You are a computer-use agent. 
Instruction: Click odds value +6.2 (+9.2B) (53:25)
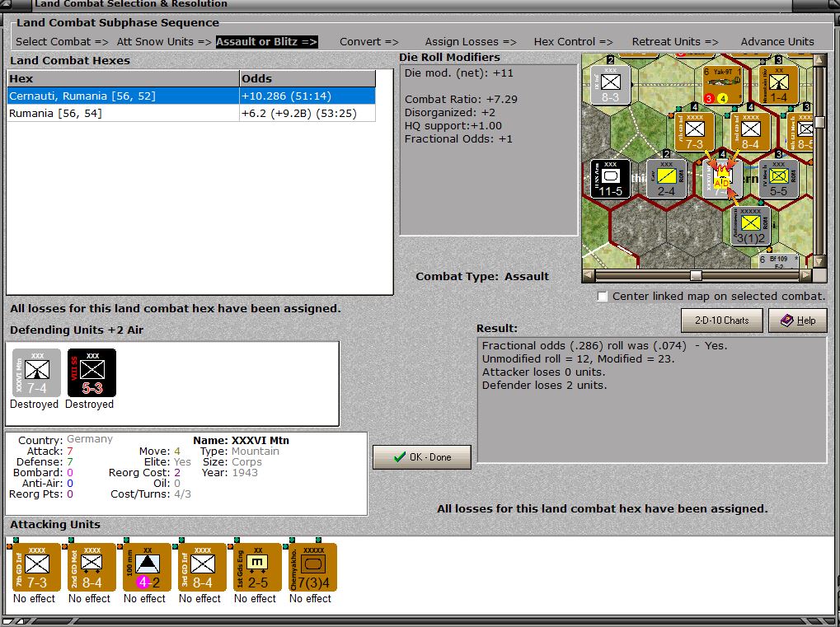pos(299,113)
